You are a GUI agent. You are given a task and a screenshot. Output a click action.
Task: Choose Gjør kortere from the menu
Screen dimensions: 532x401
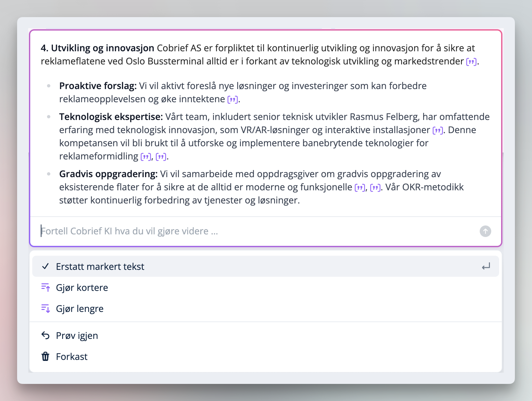coord(82,288)
